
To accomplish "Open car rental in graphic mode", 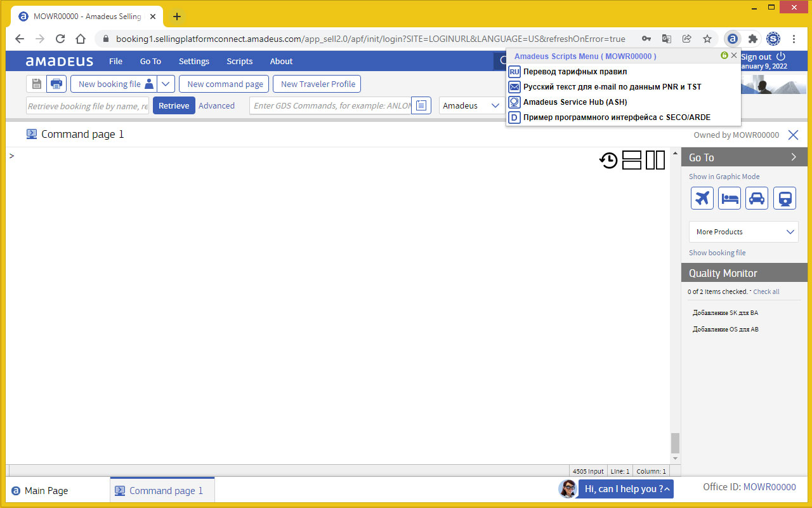I will 757,198.
